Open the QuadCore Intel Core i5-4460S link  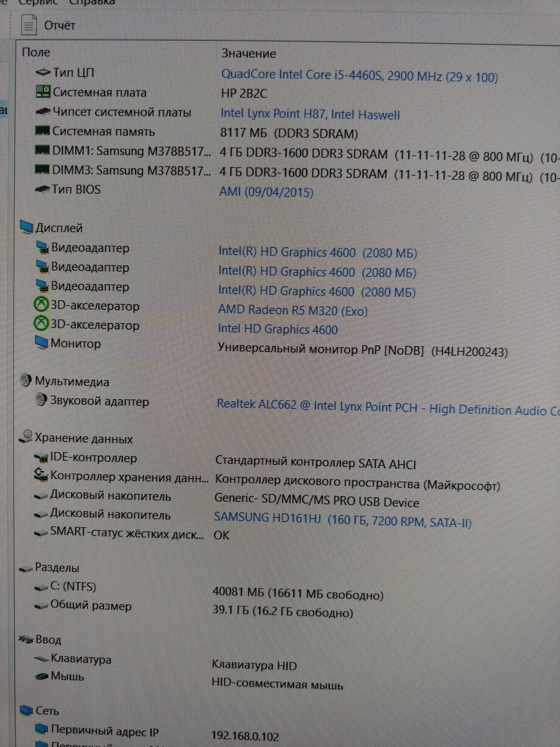(x=360, y=76)
